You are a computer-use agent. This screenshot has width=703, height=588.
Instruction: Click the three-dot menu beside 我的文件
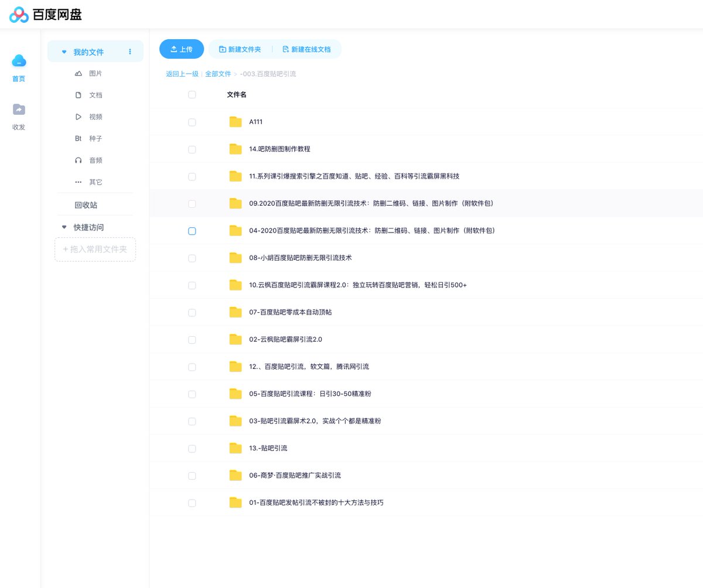point(130,52)
